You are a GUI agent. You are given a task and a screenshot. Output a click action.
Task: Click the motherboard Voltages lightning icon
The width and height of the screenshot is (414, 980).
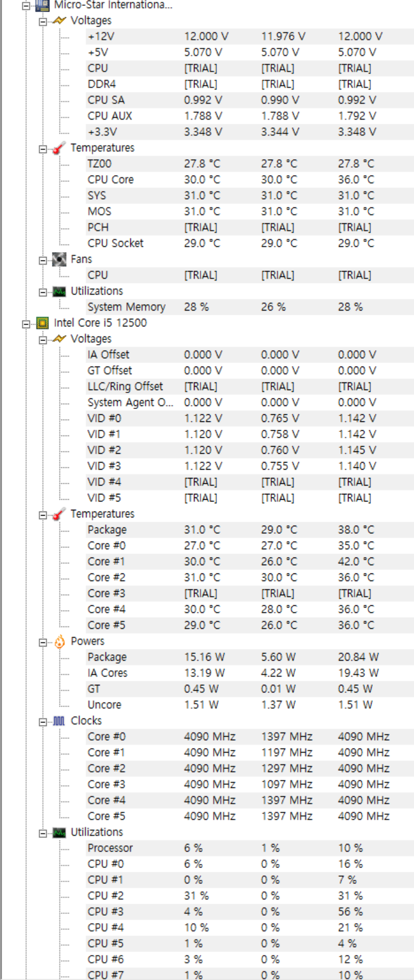[x=59, y=21]
